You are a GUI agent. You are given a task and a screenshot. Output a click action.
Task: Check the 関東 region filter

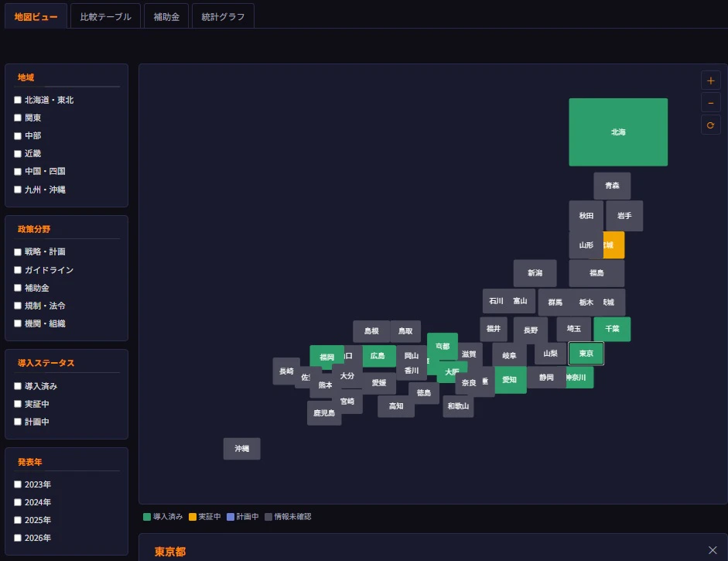[x=18, y=118]
